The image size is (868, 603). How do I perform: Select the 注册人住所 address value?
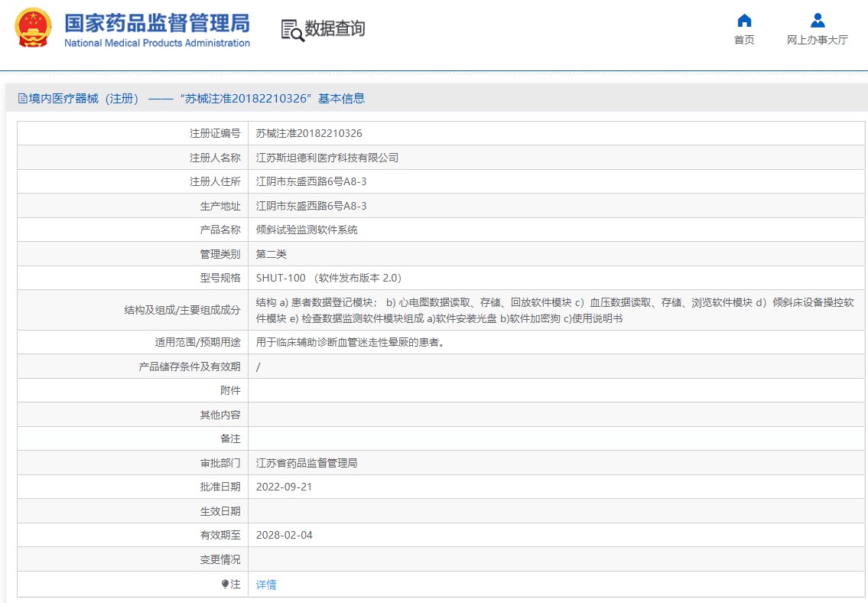pyautogui.click(x=311, y=181)
